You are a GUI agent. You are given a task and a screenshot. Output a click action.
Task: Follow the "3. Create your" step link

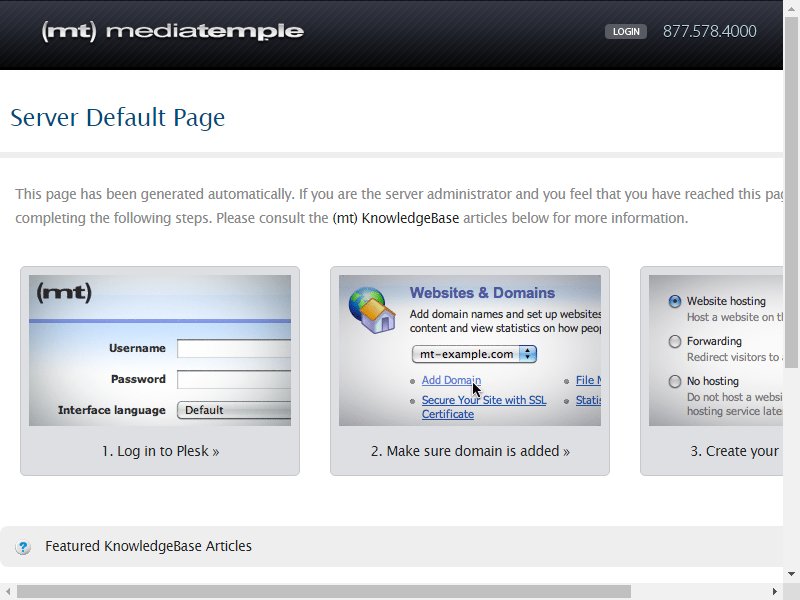click(x=734, y=451)
